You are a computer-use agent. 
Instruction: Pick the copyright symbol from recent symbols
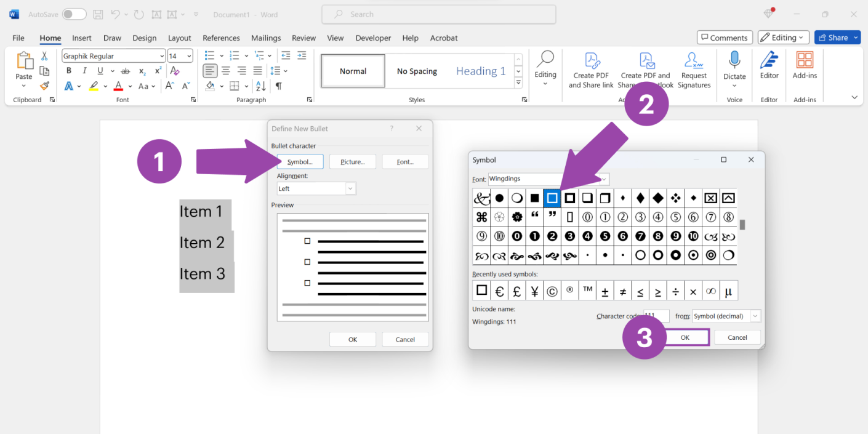(552, 291)
